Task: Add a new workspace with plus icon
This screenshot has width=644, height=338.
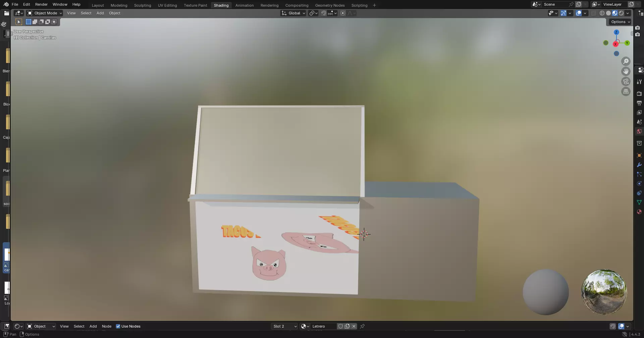Action: click(x=374, y=5)
